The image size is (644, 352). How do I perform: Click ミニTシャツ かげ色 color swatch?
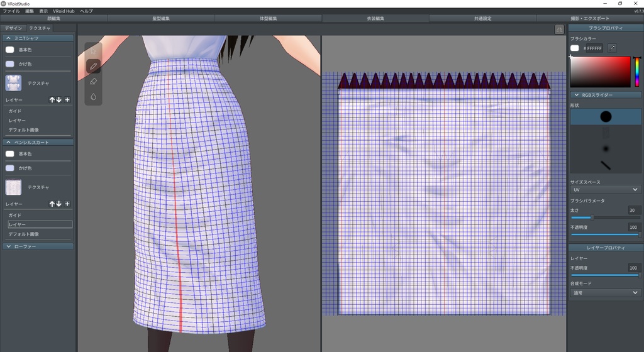click(10, 64)
